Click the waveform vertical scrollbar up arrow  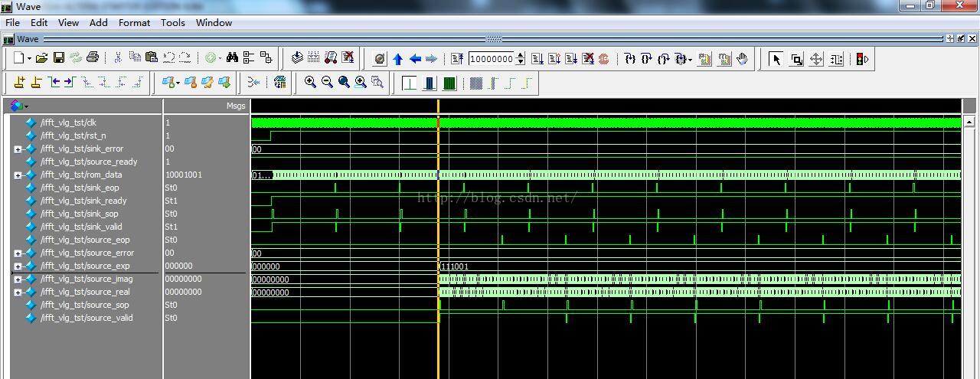pyautogui.click(x=969, y=122)
